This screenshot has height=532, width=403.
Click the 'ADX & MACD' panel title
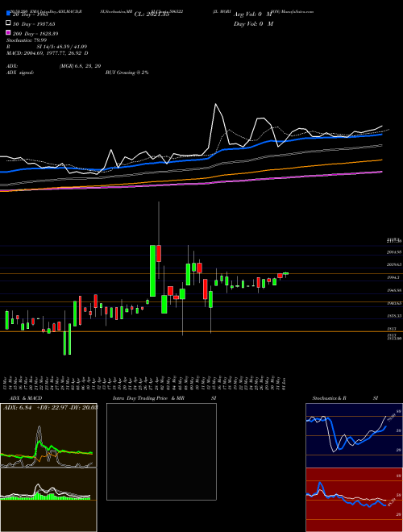point(26,398)
